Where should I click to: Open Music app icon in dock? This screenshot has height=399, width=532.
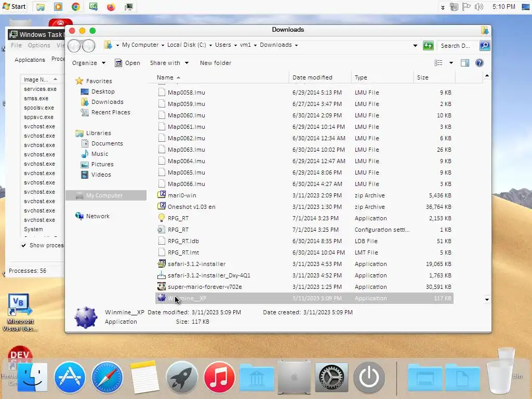(219, 377)
